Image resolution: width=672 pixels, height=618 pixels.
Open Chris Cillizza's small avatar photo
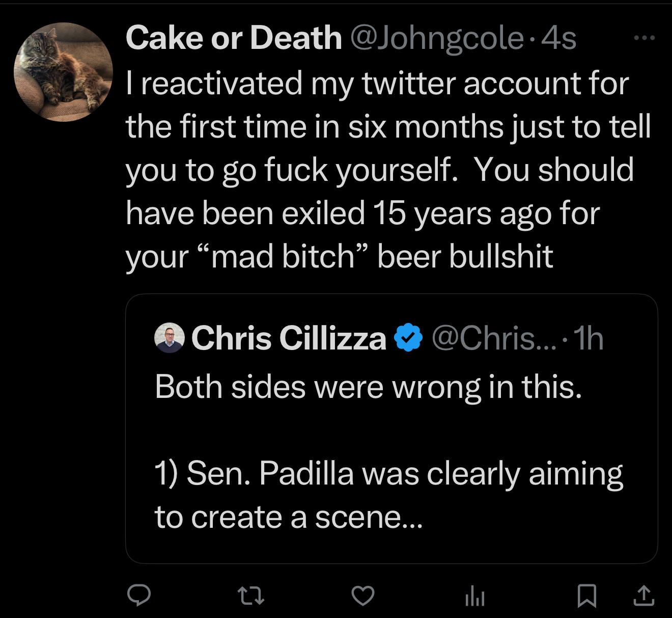coord(170,338)
